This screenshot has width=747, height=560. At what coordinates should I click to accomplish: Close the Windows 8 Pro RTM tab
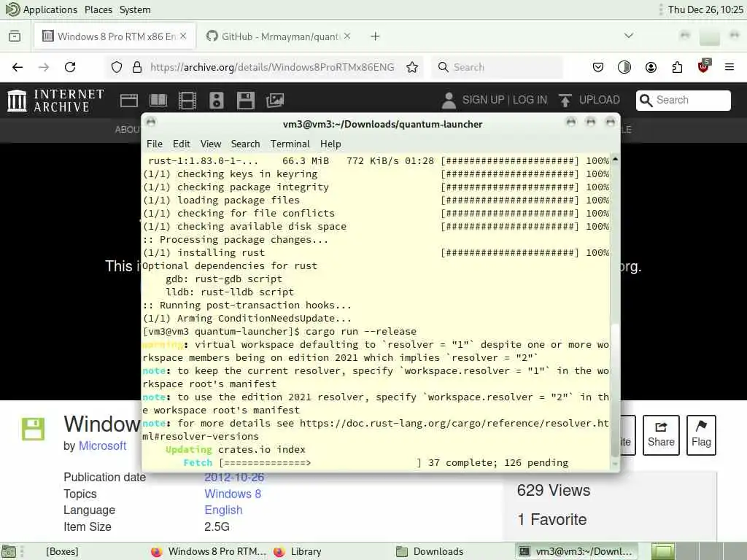[183, 36]
